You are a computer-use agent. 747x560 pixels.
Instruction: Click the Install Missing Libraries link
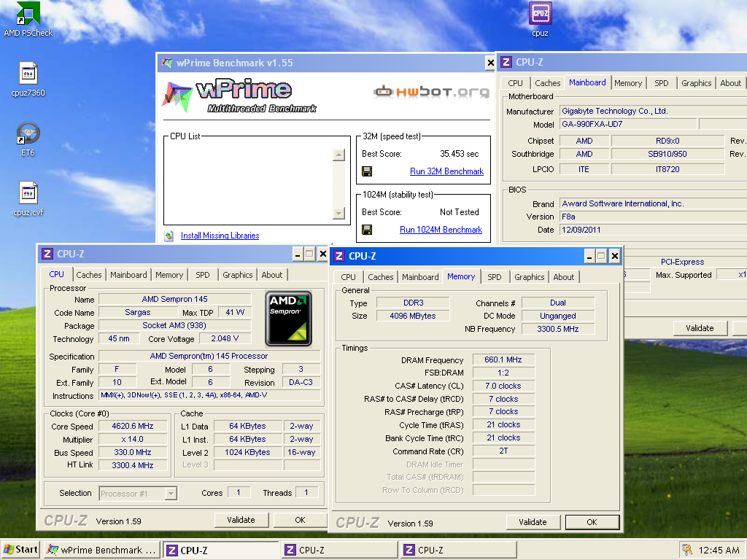[x=220, y=236]
